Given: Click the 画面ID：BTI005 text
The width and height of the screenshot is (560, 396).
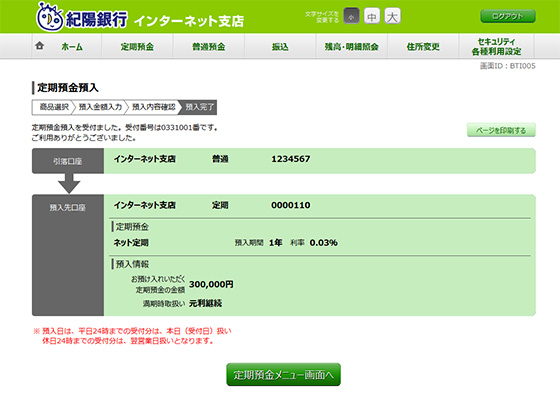Looking at the screenshot, I should coord(508,66).
